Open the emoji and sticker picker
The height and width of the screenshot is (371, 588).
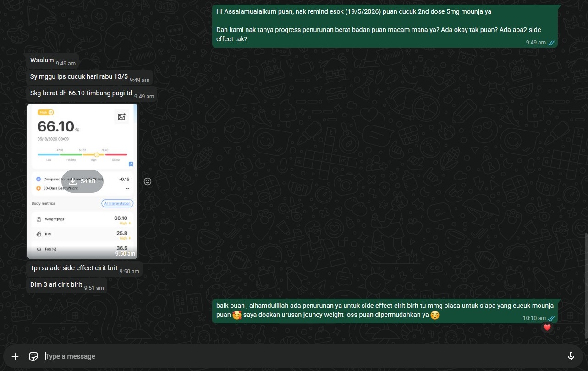pos(33,356)
